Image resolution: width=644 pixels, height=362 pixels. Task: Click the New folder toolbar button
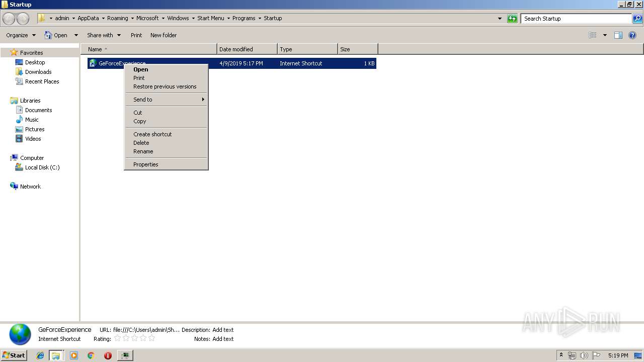coord(164,35)
